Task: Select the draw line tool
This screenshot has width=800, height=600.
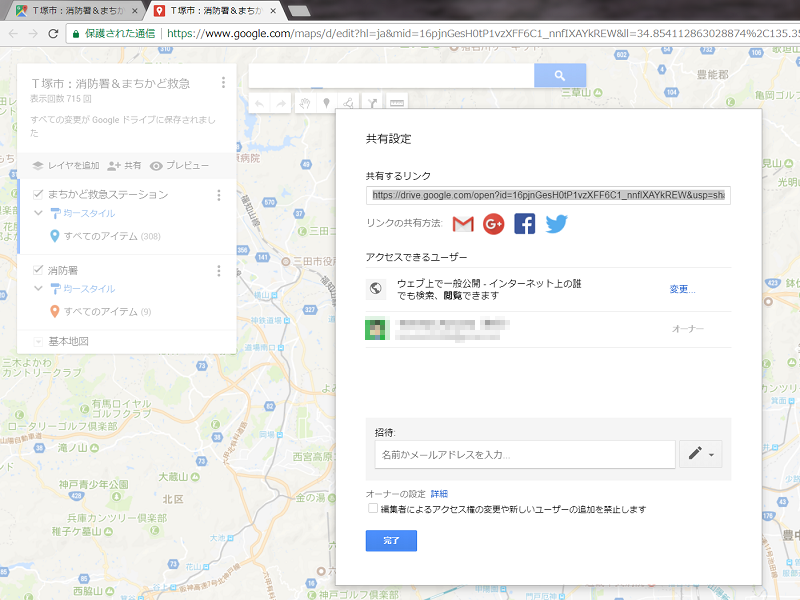Action: pos(349,104)
